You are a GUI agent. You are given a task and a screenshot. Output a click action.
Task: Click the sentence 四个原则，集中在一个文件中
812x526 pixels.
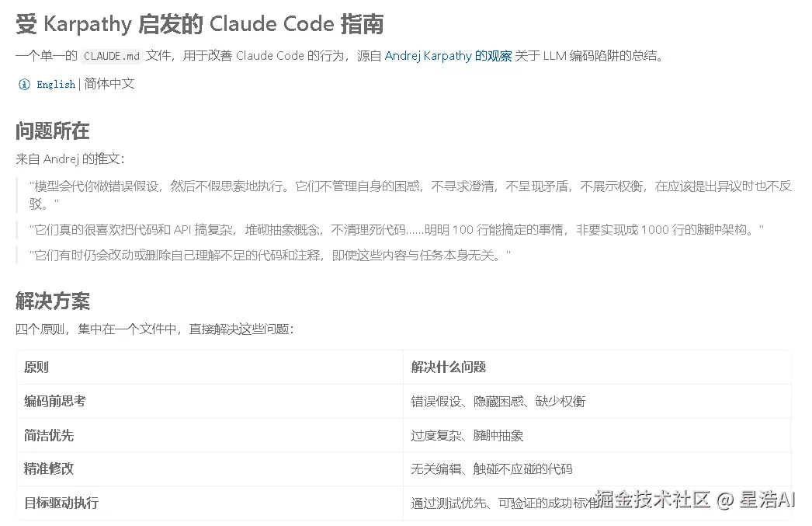[x=154, y=329]
